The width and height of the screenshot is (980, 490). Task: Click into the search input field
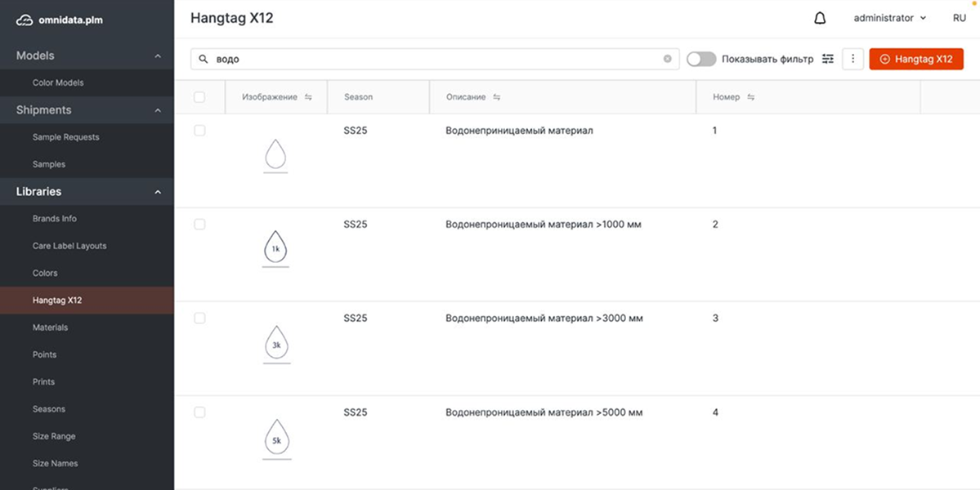click(x=433, y=59)
